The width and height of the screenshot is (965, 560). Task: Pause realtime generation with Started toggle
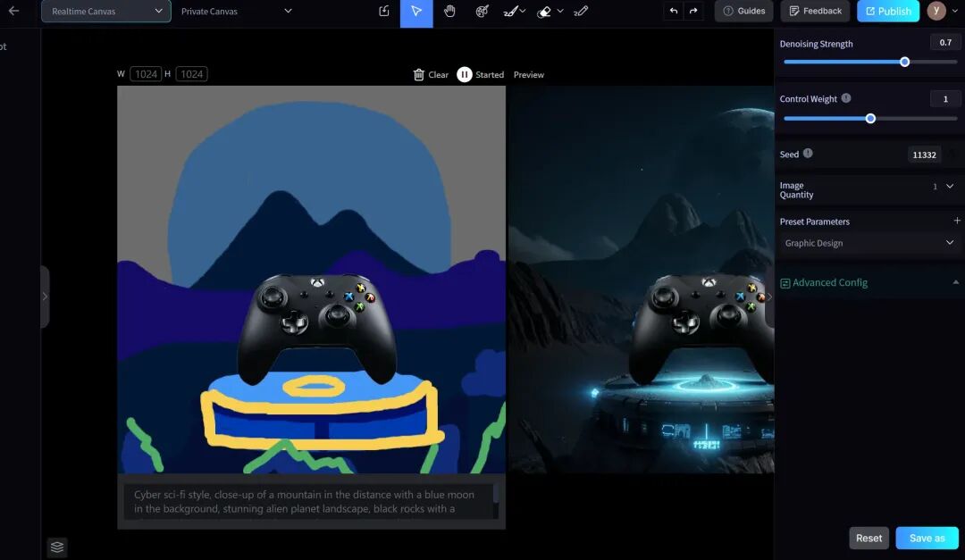click(480, 74)
